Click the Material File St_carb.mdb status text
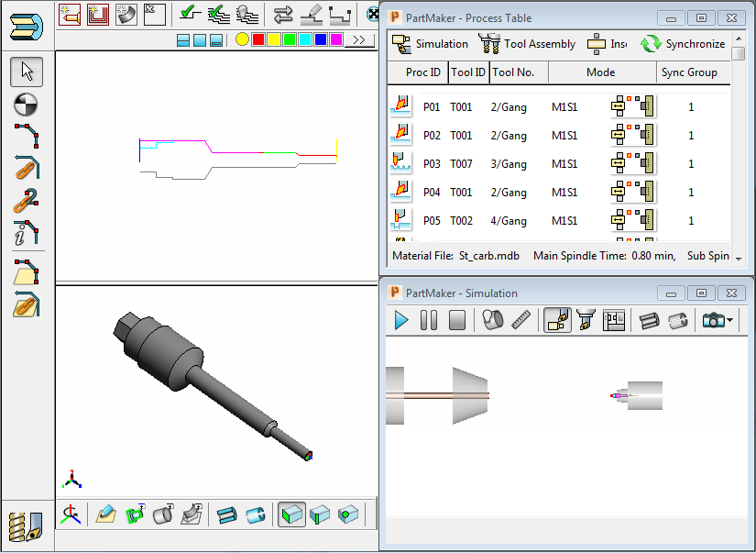Screen dimensions: 756x553 (x=455, y=256)
